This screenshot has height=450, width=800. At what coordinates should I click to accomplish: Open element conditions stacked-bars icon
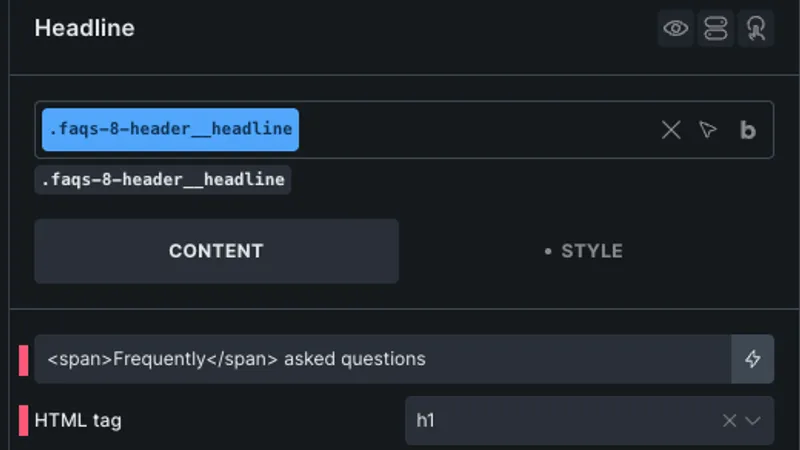pos(715,29)
